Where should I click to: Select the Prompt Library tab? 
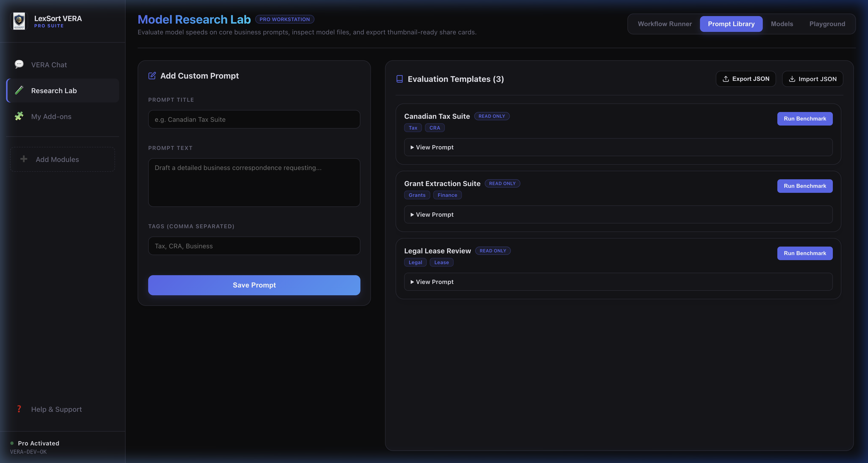click(731, 24)
